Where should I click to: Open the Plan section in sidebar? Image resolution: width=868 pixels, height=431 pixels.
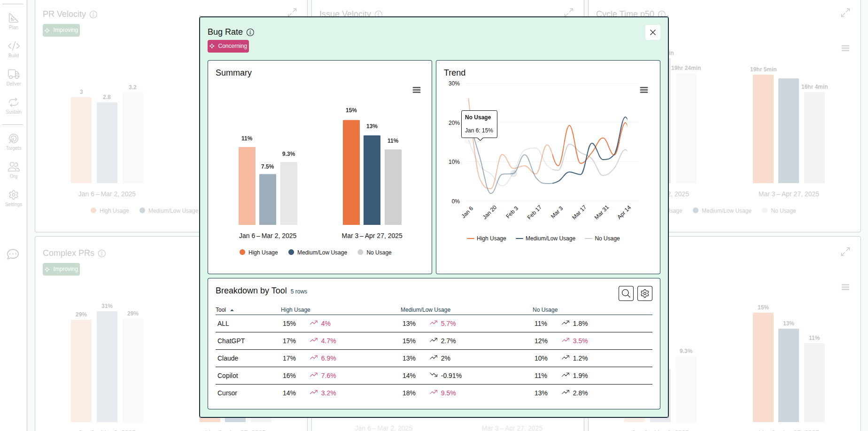tap(13, 22)
